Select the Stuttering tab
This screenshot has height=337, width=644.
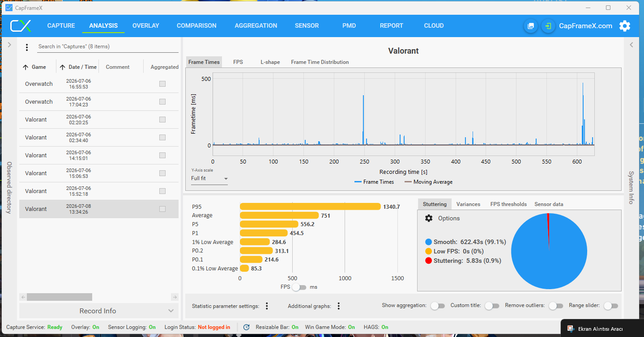click(435, 204)
